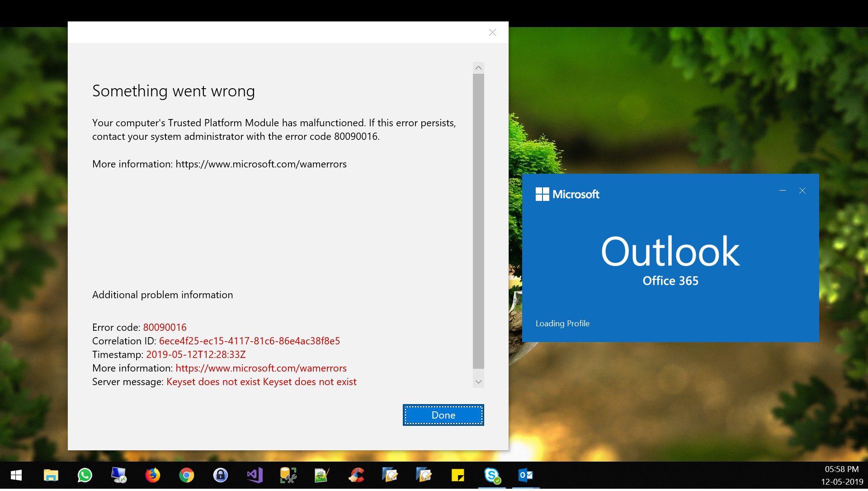Click the Correlation ID value text
The image size is (868, 491).
coord(249,341)
